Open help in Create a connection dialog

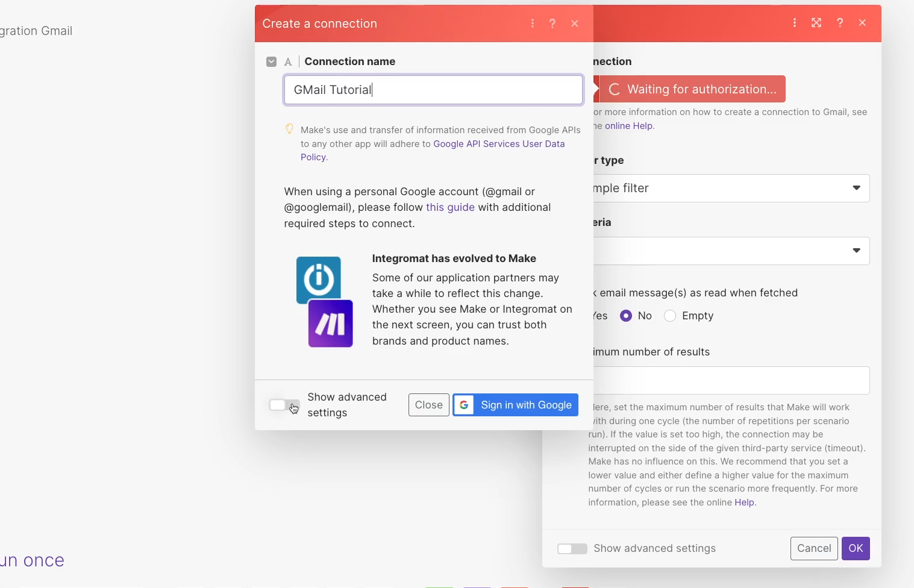coord(552,23)
